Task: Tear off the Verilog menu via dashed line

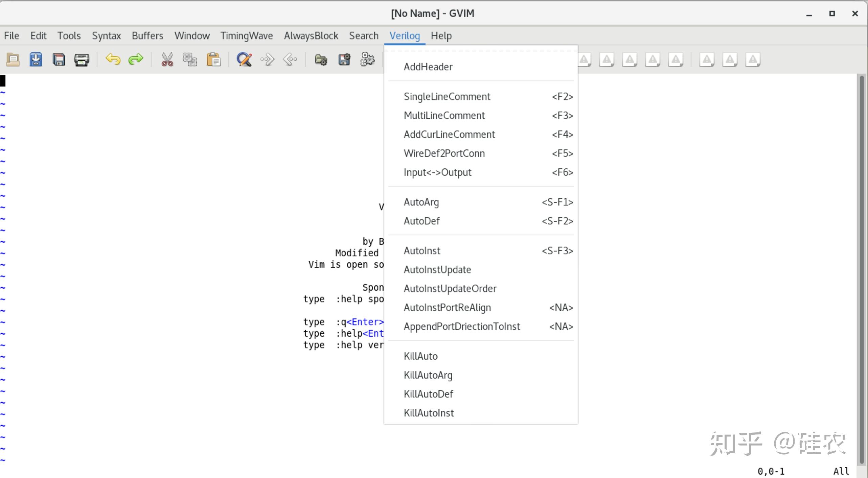Action: point(481,51)
